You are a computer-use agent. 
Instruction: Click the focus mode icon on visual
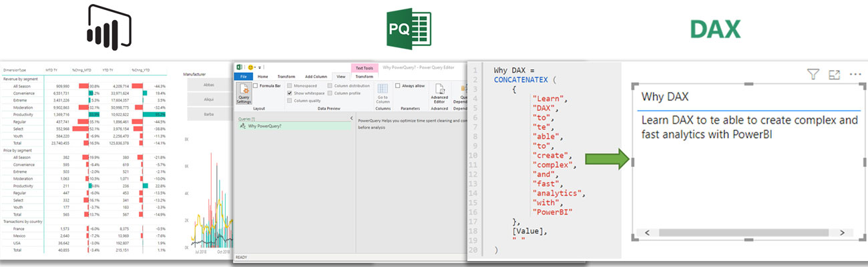coord(834,75)
